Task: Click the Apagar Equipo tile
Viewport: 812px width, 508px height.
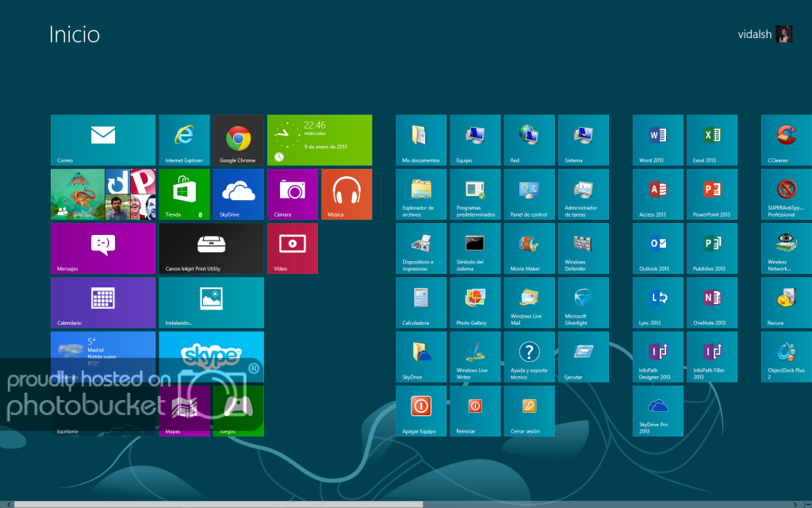Action: coord(421,410)
